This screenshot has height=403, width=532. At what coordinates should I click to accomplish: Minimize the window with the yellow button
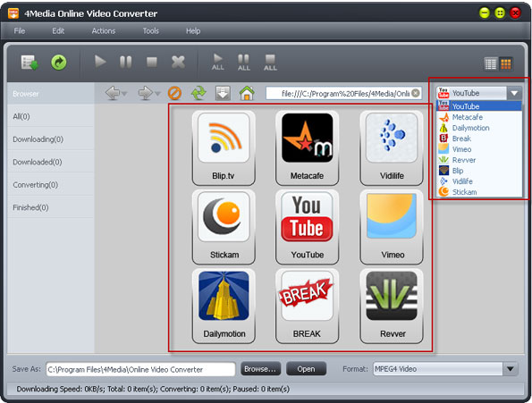coord(484,13)
